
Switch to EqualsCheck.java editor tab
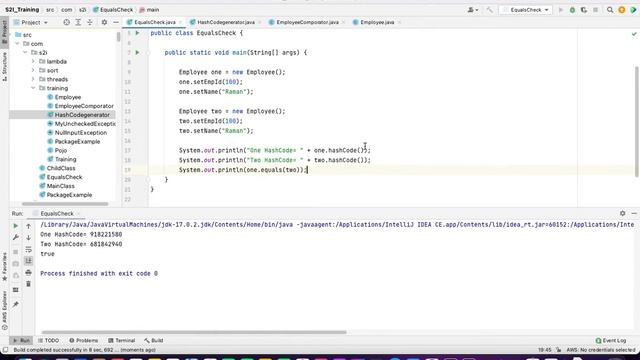pos(155,22)
